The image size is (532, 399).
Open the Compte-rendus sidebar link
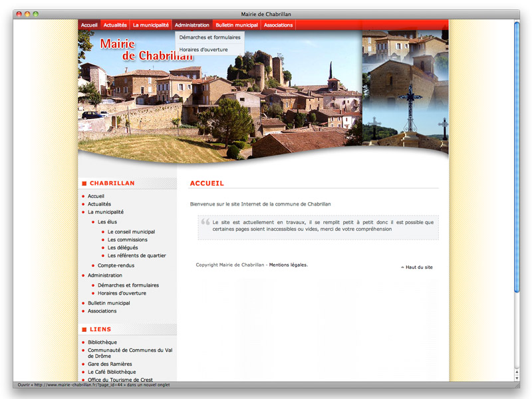point(116,265)
